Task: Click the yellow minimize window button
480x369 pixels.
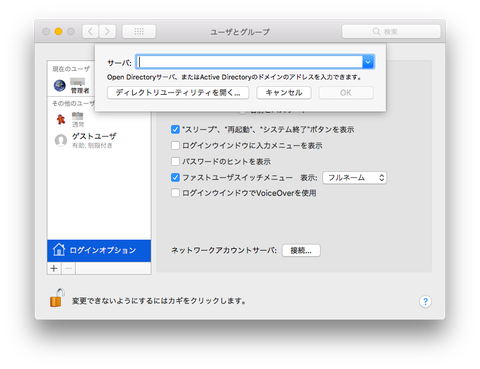Action: [x=58, y=31]
